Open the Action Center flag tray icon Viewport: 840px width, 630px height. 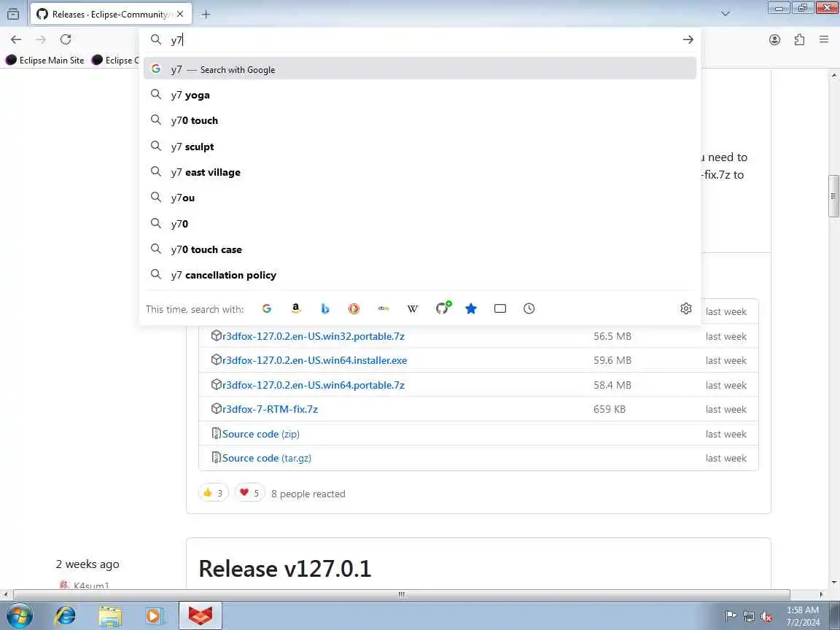[x=730, y=616]
